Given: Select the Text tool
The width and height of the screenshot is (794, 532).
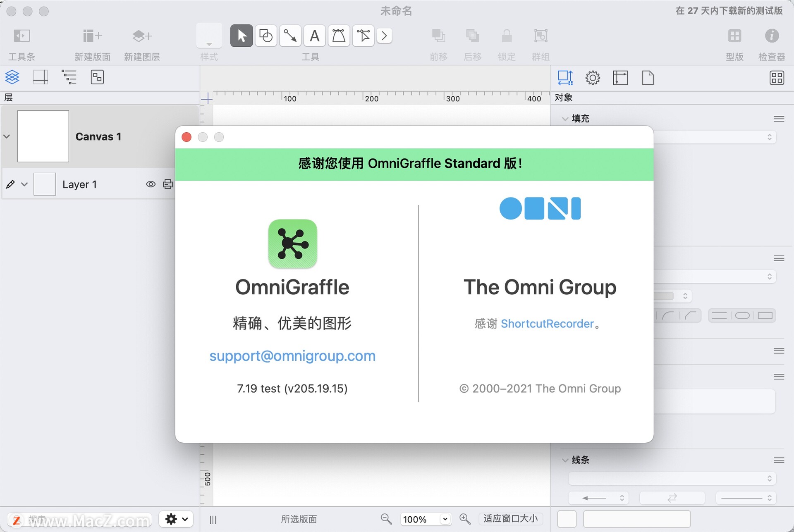Looking at the screenshot, I should coord(315,36).
